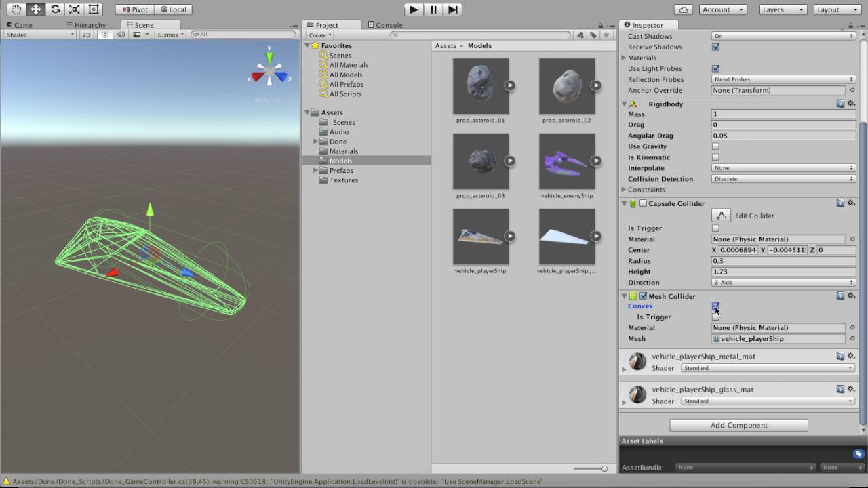Select the Move tool in the toolbar
Screen dimensions: 868x488
point(34,9)
